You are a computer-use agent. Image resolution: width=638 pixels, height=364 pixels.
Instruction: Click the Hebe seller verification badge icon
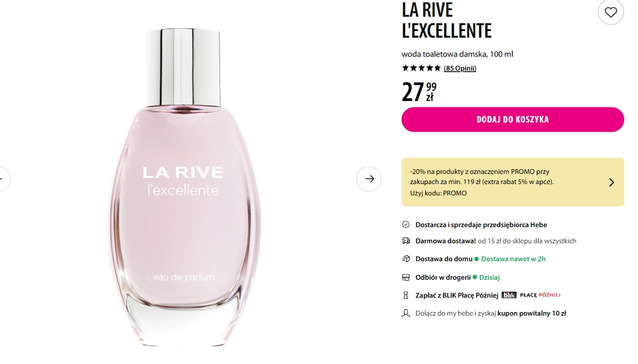pyautogui.click(x=406, y=224)
